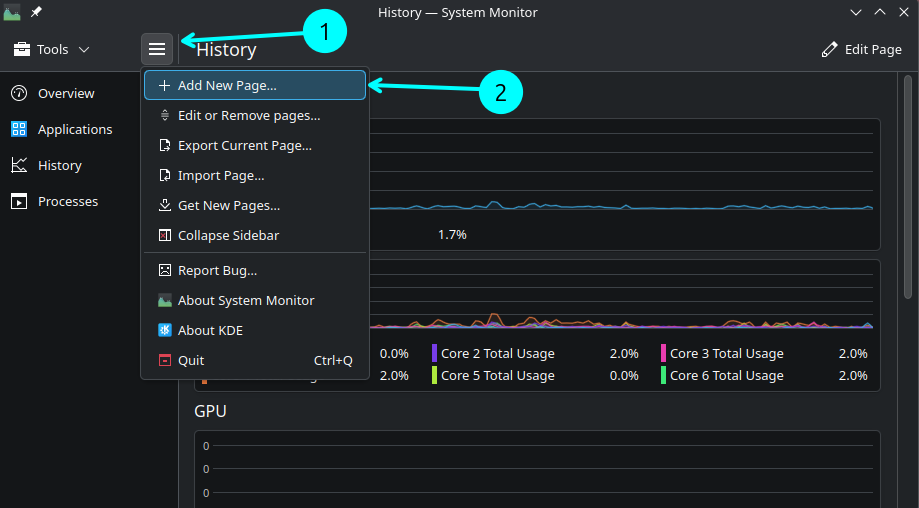Select Edit or Remove pages... menu entry

click(x=255, y=115)
